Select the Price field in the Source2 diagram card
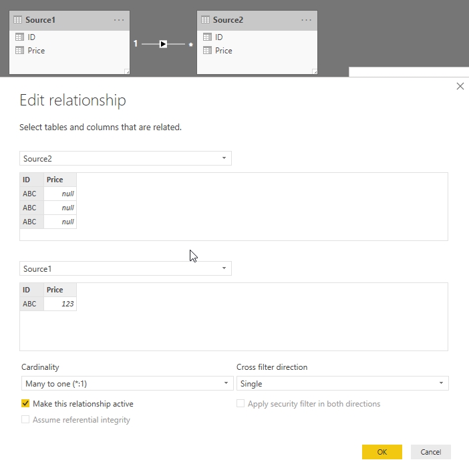 point(224,50)
